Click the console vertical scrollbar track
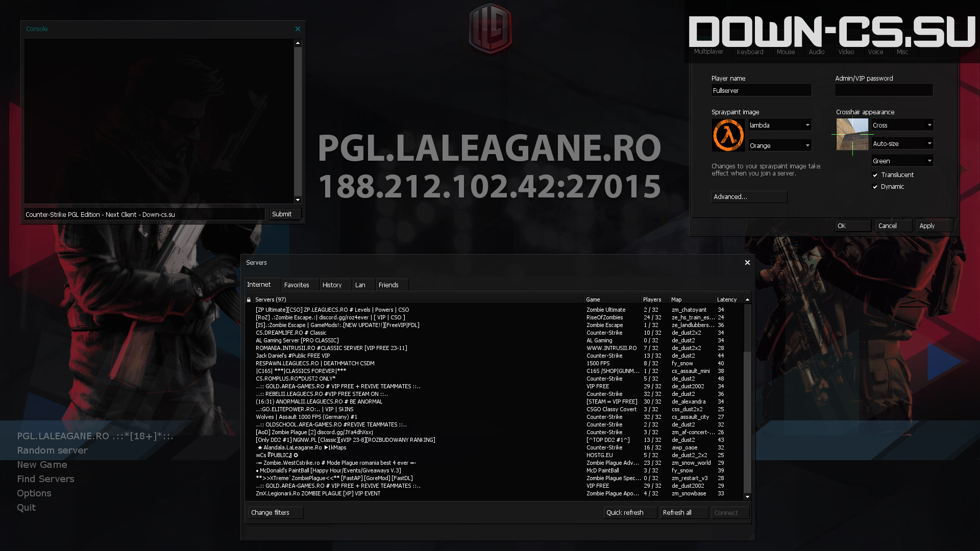The width and height of the screenshot is (980, 551). (x=298, y=121)
